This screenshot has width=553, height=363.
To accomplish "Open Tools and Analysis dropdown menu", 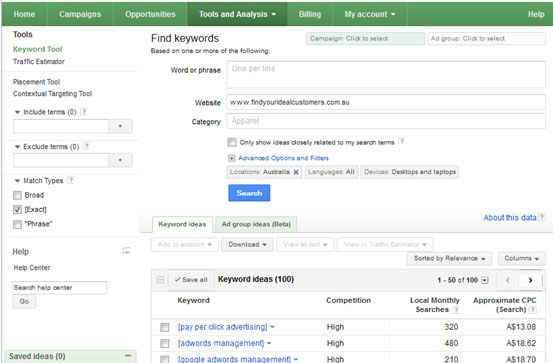I will tap(237, 14).
